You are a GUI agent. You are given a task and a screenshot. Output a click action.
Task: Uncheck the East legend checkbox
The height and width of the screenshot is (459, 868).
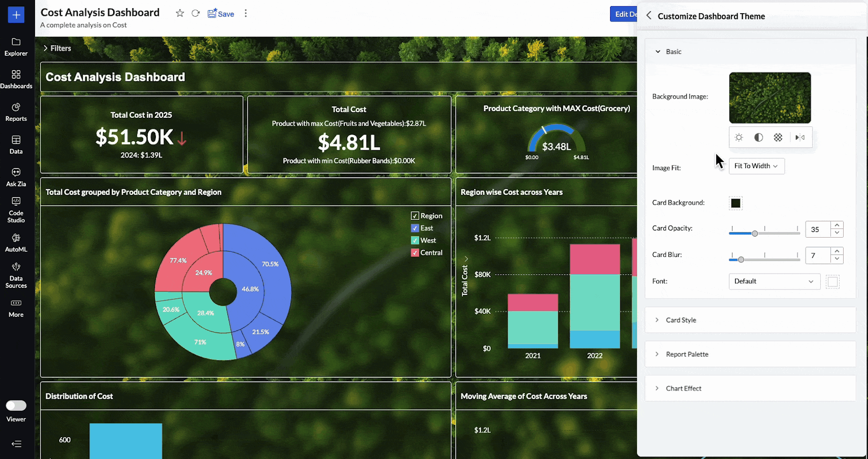pos(415,228)
